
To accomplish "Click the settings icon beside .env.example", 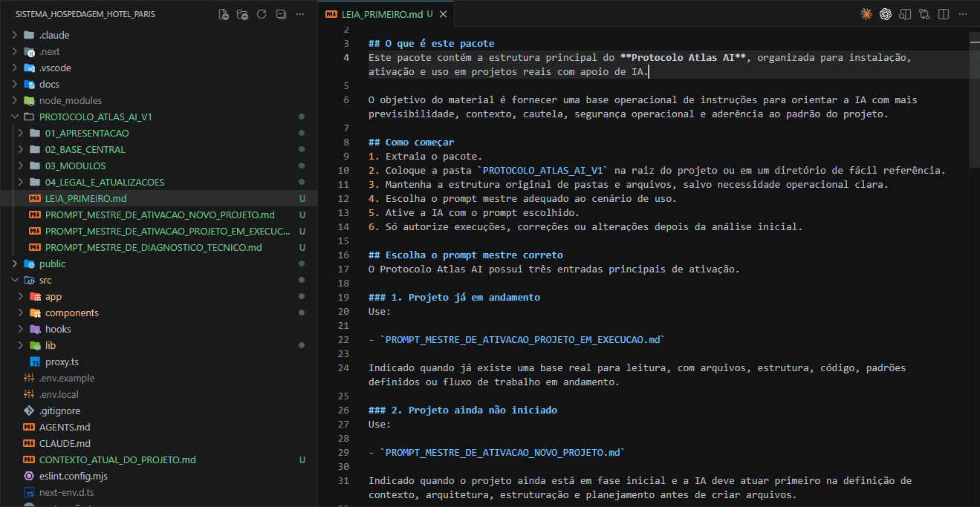I will click(x=29, y=378).
